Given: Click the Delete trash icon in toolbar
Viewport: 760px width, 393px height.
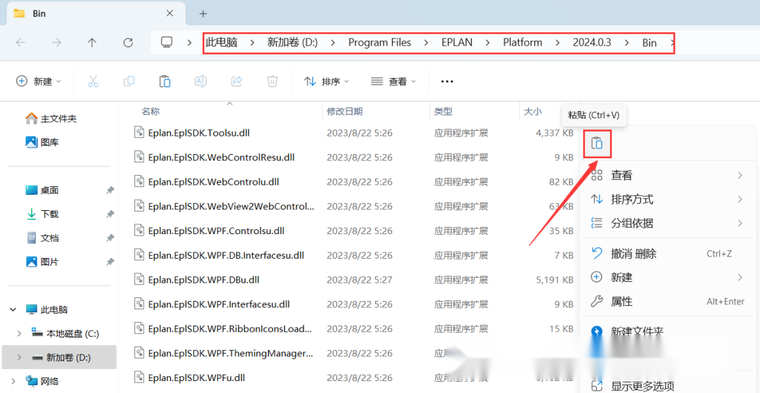Looking at the screenshot, I should 272,81.
